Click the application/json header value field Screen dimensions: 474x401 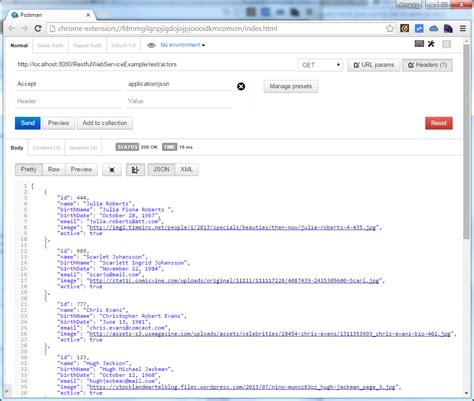coord(179,84)
